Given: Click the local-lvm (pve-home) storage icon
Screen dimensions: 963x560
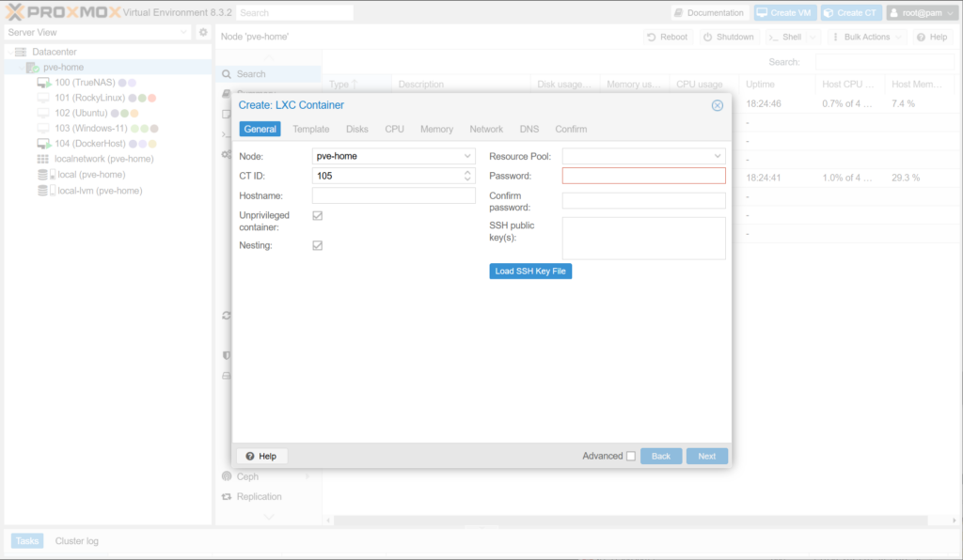Looking at the screenshot, I should [43, 190].
